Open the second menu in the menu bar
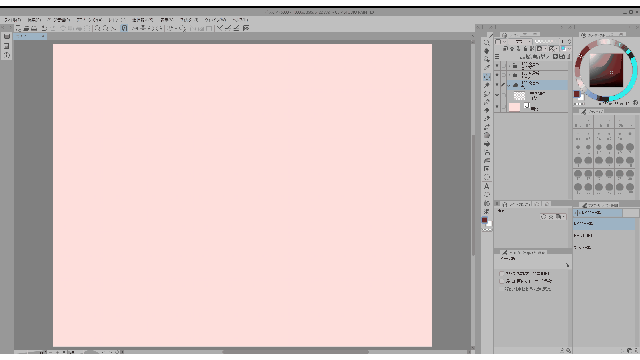Screen dimensions: 640x360 [x=35, y=20]
